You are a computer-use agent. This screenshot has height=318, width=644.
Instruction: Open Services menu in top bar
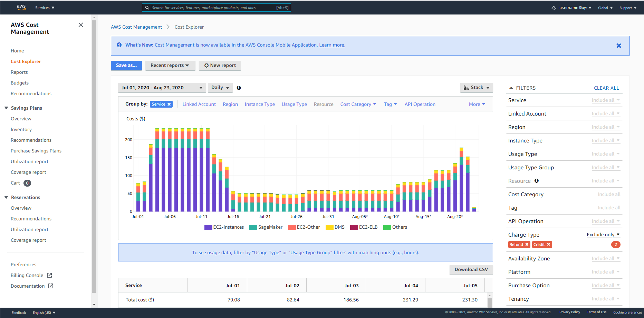[45, 8]
